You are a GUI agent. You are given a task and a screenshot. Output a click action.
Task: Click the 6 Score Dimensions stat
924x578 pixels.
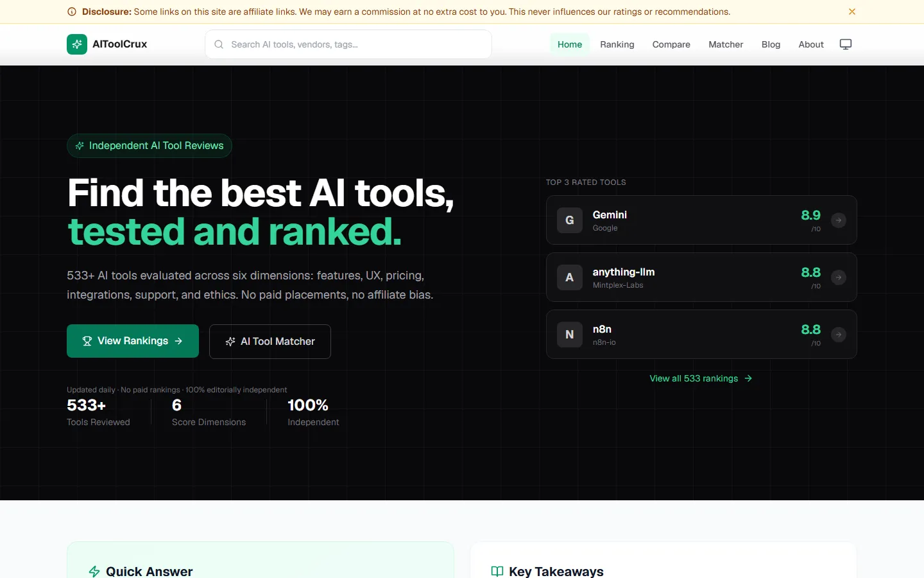coord(209,412)
